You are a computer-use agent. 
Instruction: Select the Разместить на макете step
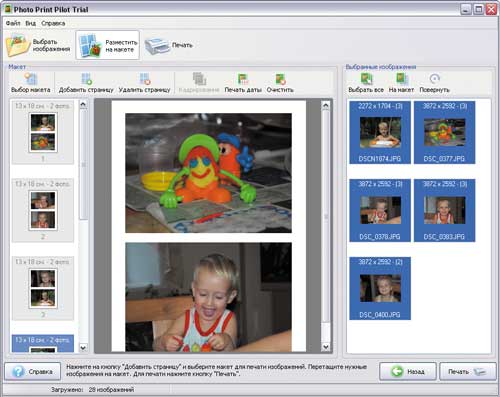point(108,45)
